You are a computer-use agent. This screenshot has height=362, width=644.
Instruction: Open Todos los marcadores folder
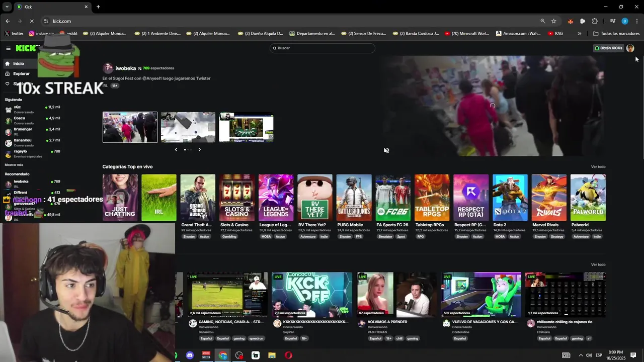(x=616, y=34)
